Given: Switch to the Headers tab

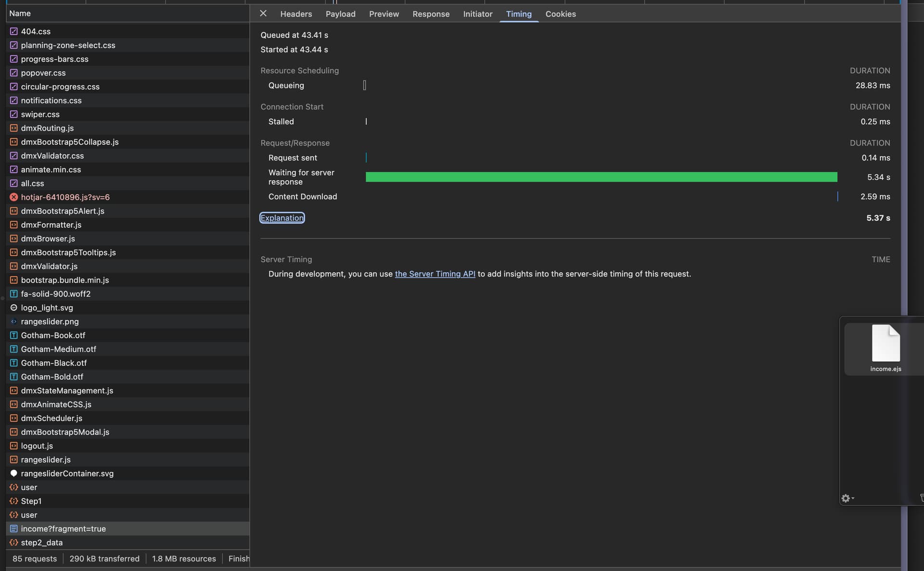Looking at the screenshot, I should (x=296, y=14).
